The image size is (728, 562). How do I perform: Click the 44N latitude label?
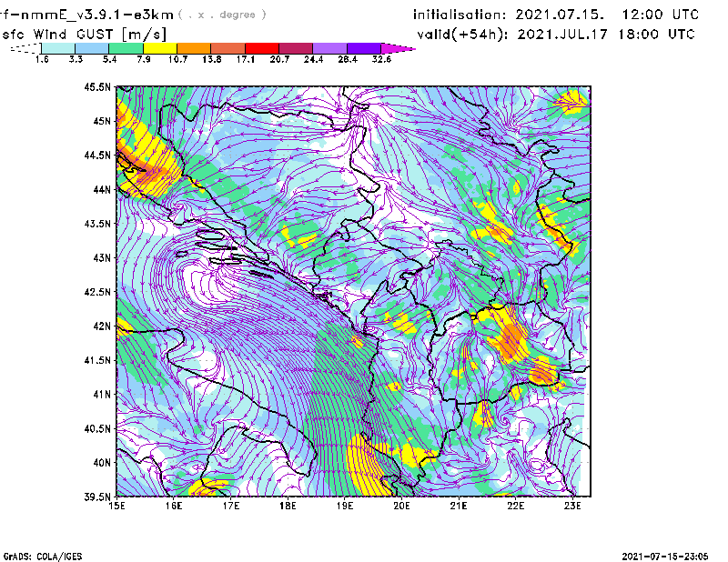[102, 189]
